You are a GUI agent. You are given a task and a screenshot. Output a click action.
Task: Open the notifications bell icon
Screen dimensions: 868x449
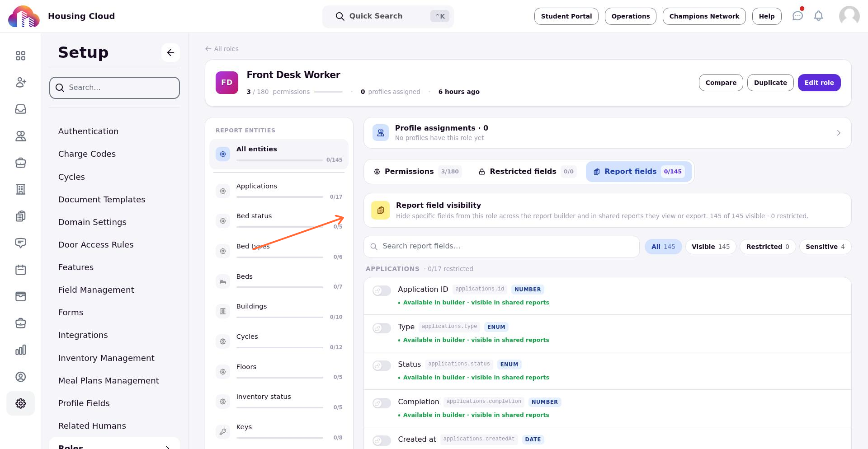[x=818, y=16]
